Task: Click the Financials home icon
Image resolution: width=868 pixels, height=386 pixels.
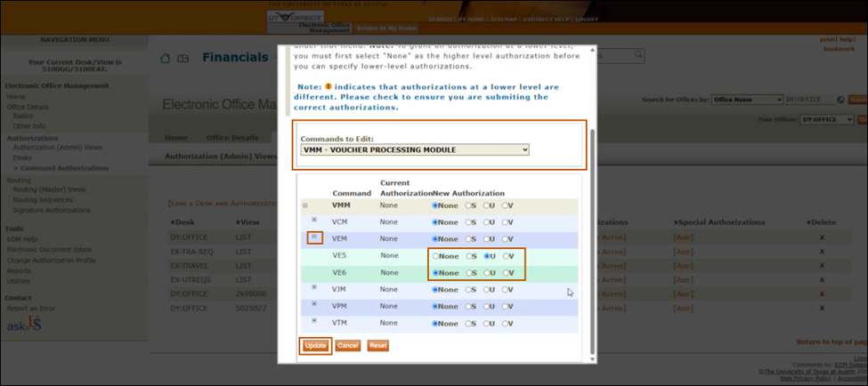Action: click(165, 59)
